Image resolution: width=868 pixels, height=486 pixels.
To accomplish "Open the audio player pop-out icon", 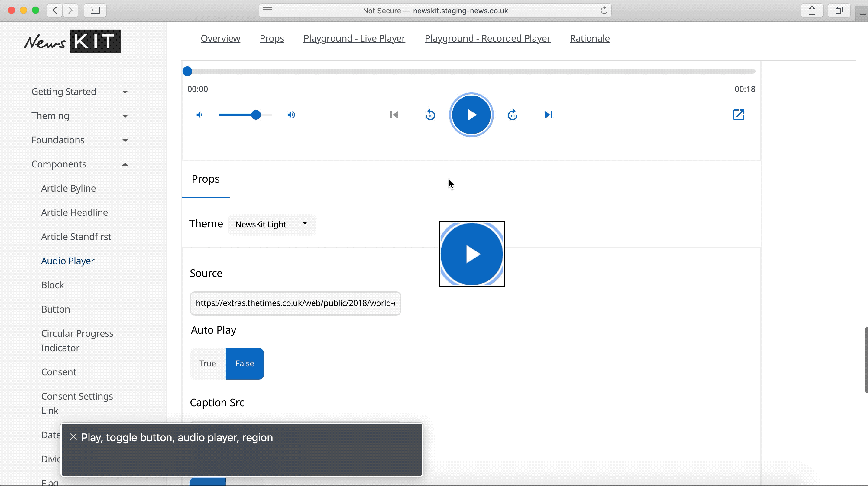I will click(738, 115).
